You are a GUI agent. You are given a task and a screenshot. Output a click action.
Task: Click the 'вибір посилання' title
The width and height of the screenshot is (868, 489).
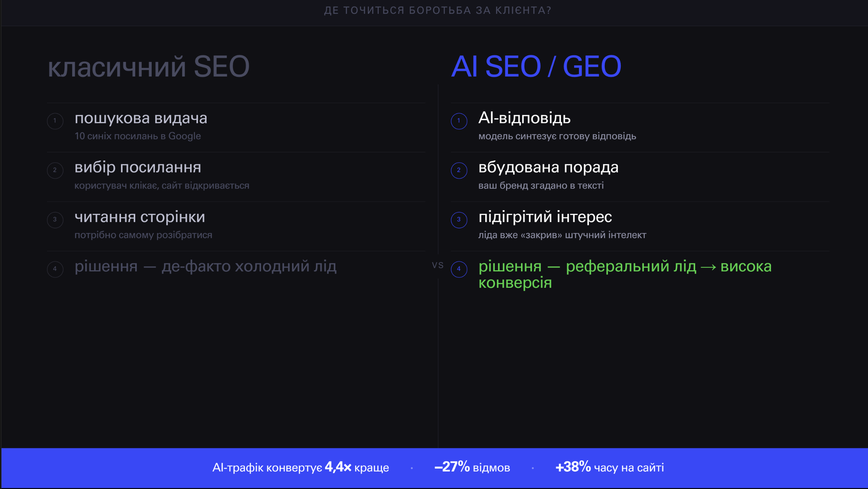(x=138, y=168)
